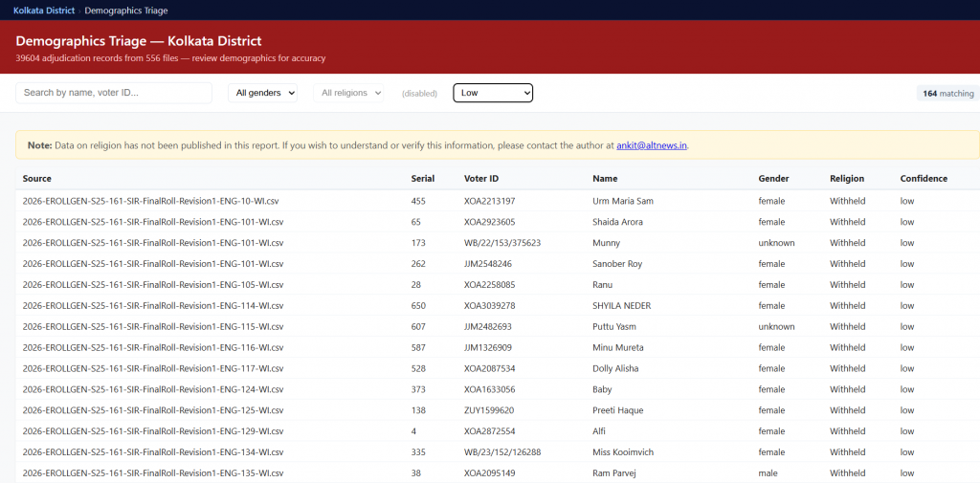980x483 pixels.
Task: Sort by the Source column header
Action: pos(37,179)
